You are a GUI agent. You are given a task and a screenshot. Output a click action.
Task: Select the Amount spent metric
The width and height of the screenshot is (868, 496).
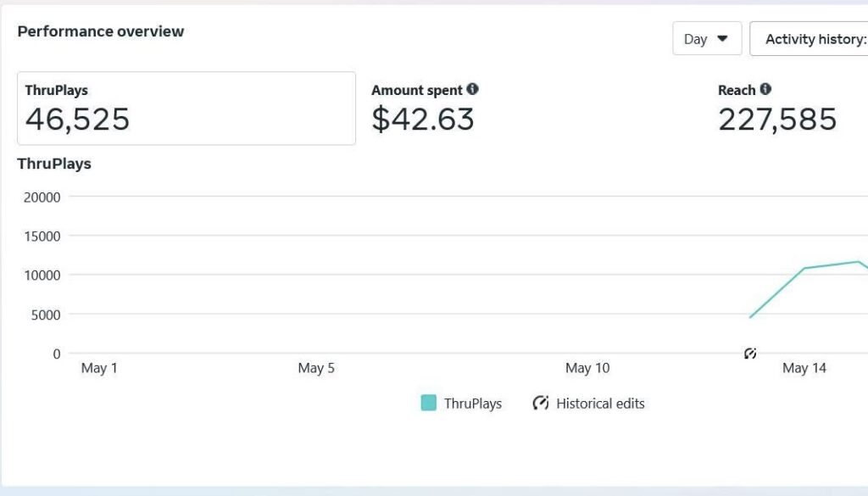tap(426, 109)
